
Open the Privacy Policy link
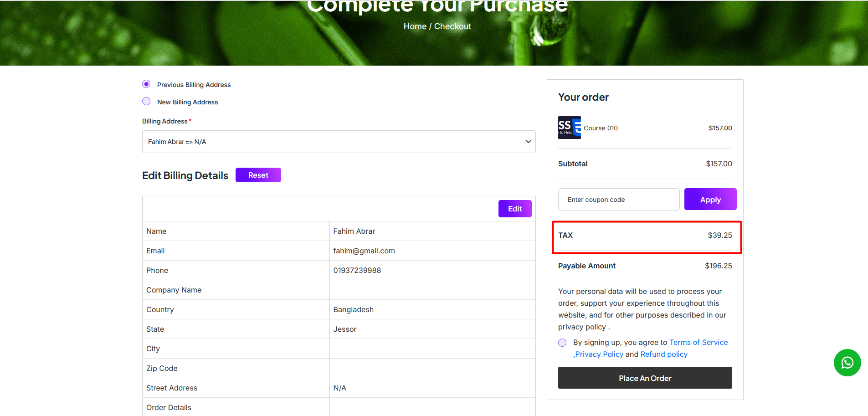598,354
